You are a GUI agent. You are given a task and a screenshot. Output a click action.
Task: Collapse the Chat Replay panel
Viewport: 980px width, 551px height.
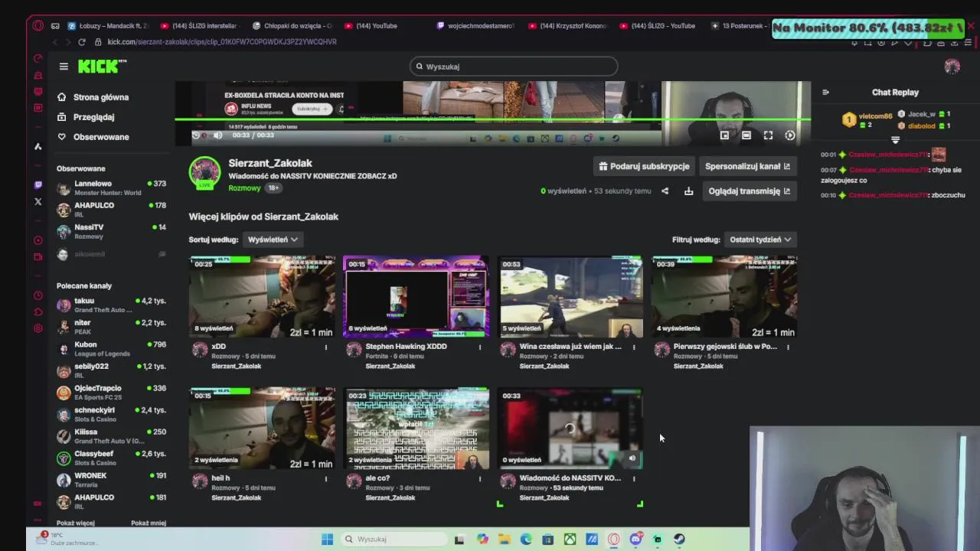click(825, 92)
